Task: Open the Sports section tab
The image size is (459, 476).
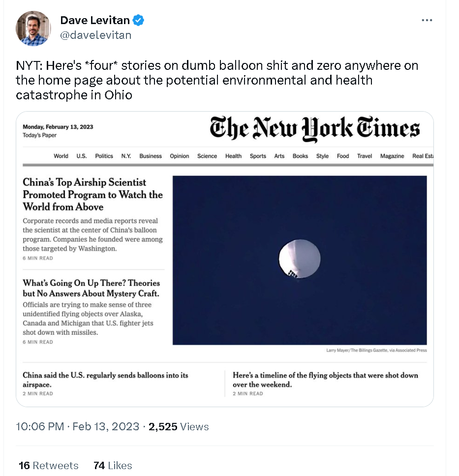Action: point(258,156)
